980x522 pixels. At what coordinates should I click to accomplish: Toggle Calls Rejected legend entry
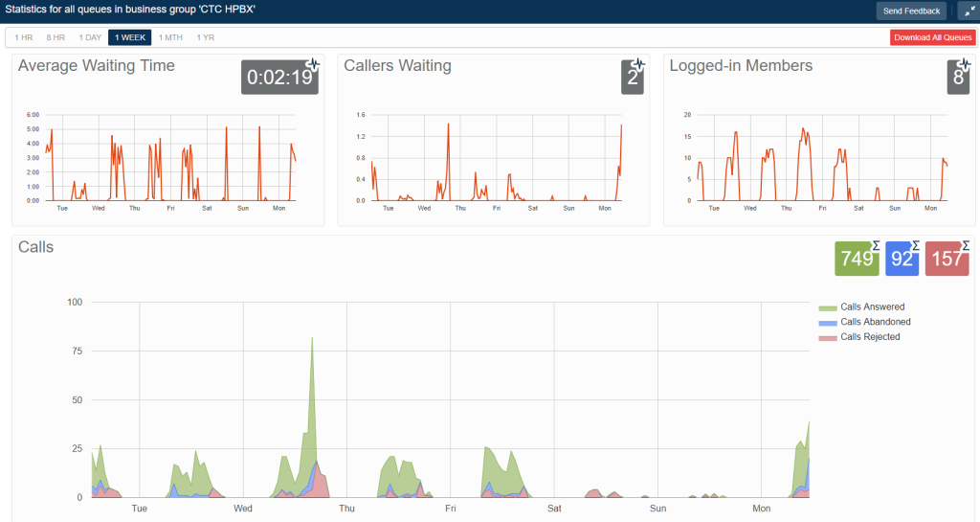[859, 337]
